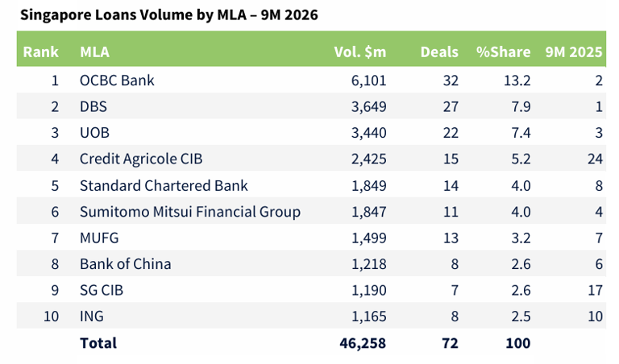Select the 'Bank of China' cell
This screenshot has height=364, width=619.
(x=126, y=264)
